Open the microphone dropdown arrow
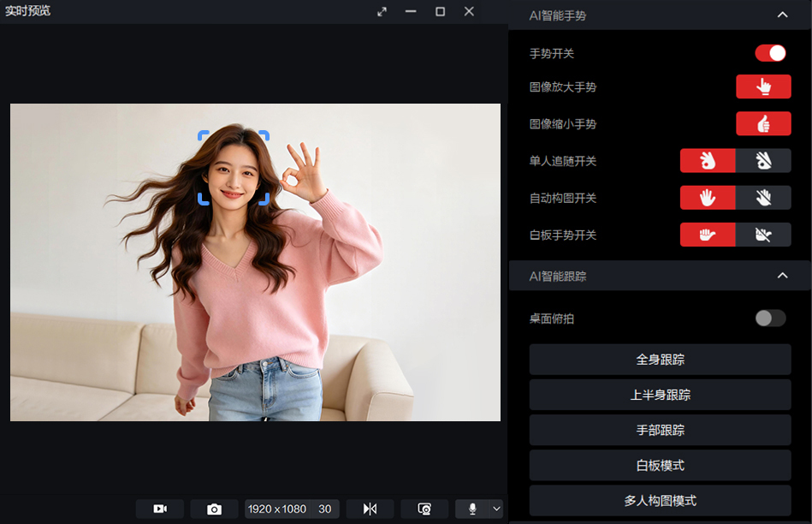 tap(496, 509)
